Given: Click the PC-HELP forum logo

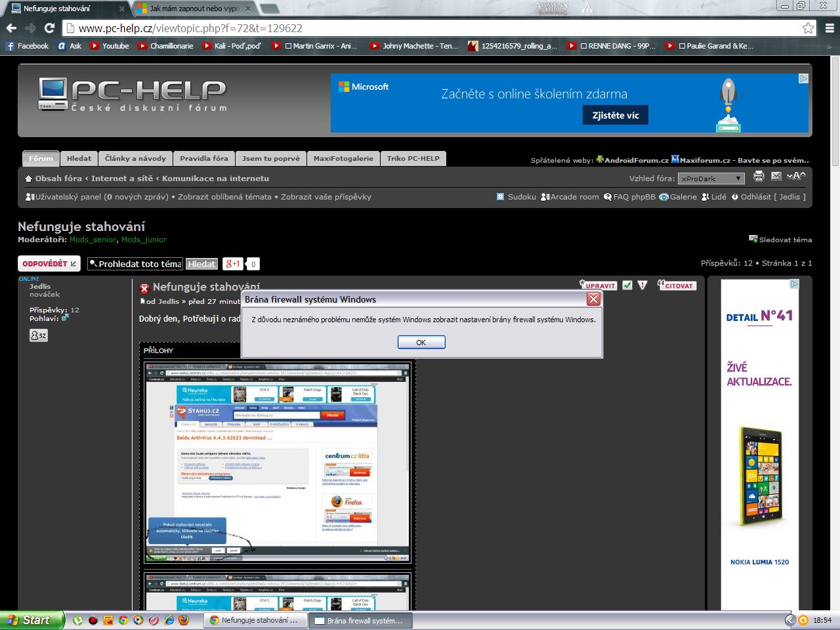Looking at the screenshot, I should pos(133,95).
